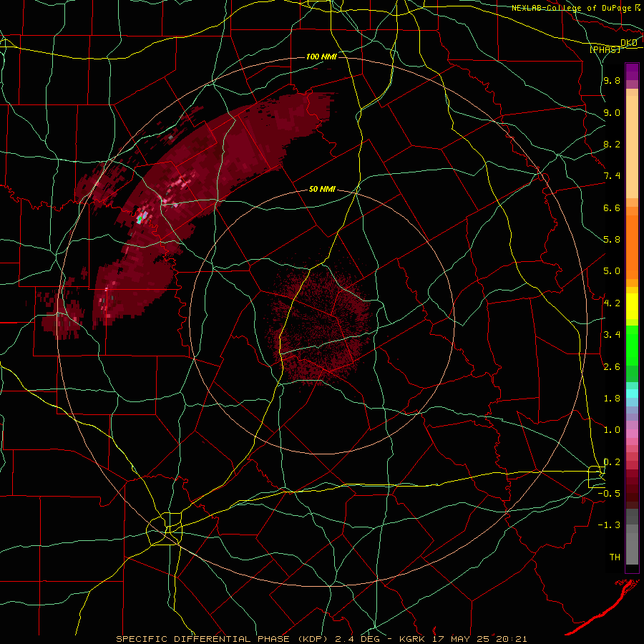Click the green high-KDP pixel in the storm band
644x644 pixels.
point(140,220)
